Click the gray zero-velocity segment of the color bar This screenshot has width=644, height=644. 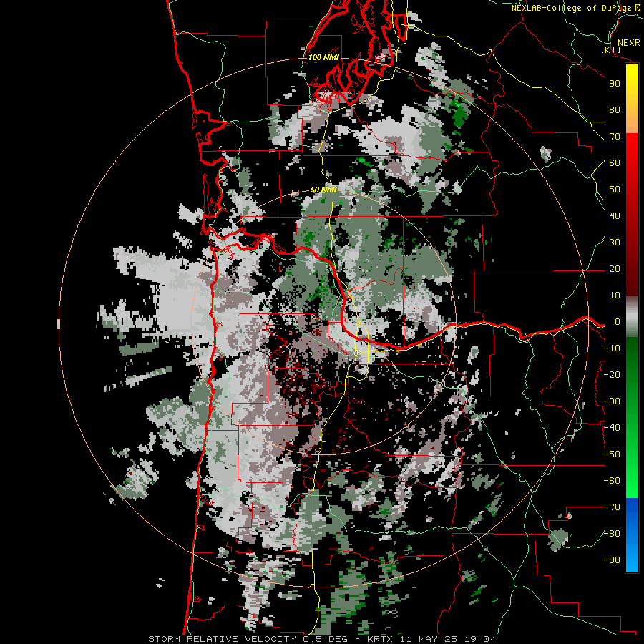click(632, 317)
